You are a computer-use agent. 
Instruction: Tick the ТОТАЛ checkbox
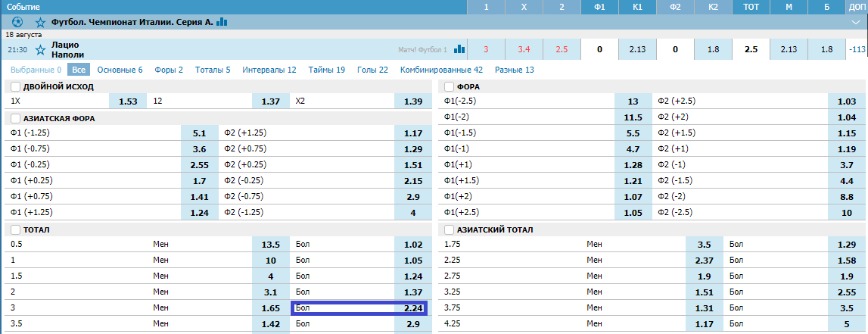point(15,229)
